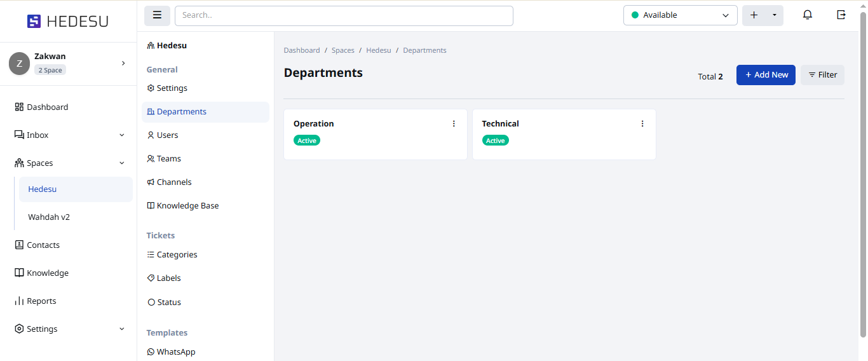
Task: Click the Spaces breadcrumb link
Action: (343, 50)
